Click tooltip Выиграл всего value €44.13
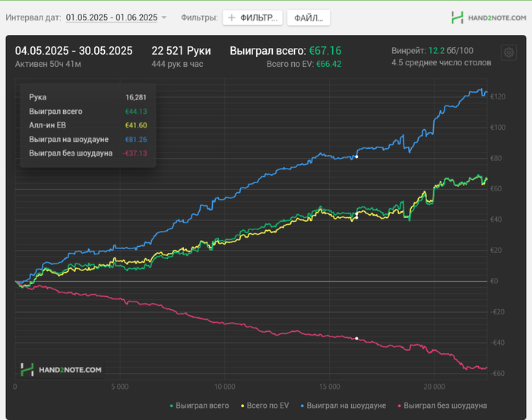Viewport: 532px width, 420px height. (136, 112)
